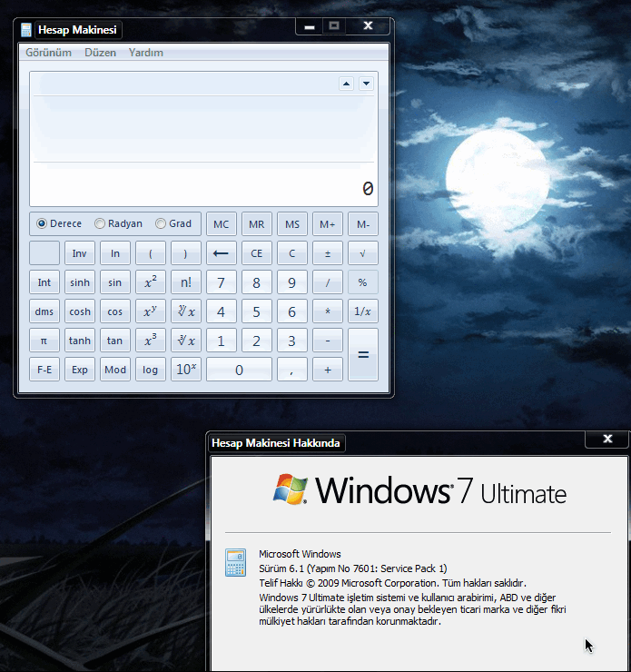
Task: Click digit 9 key
Action: (292, 282)
